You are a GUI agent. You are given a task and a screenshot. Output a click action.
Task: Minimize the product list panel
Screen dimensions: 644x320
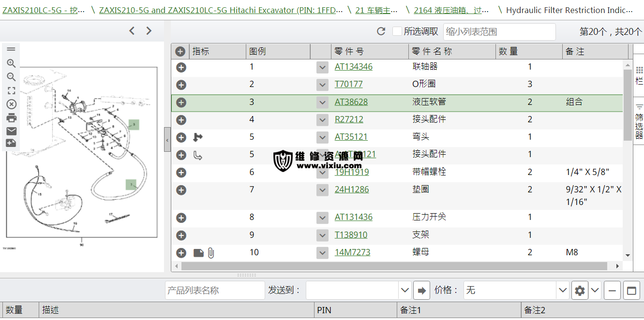click(x=612, y=291)
